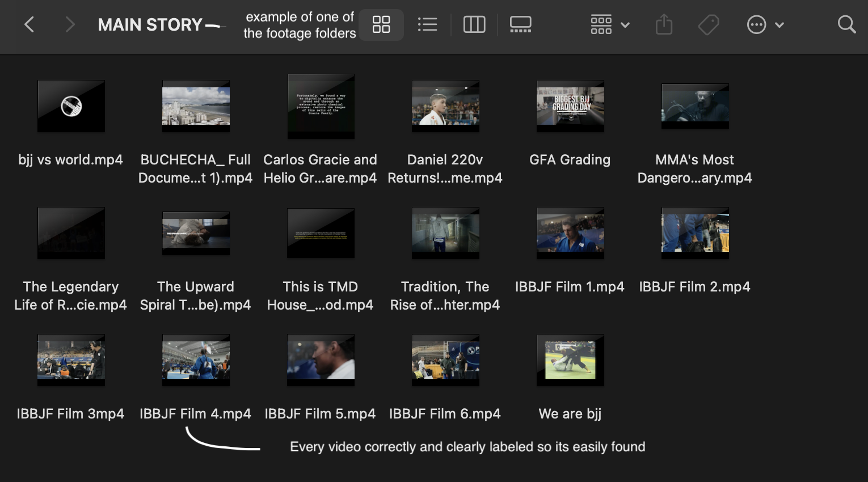Click the back navigation arrow

coord(30,24)
